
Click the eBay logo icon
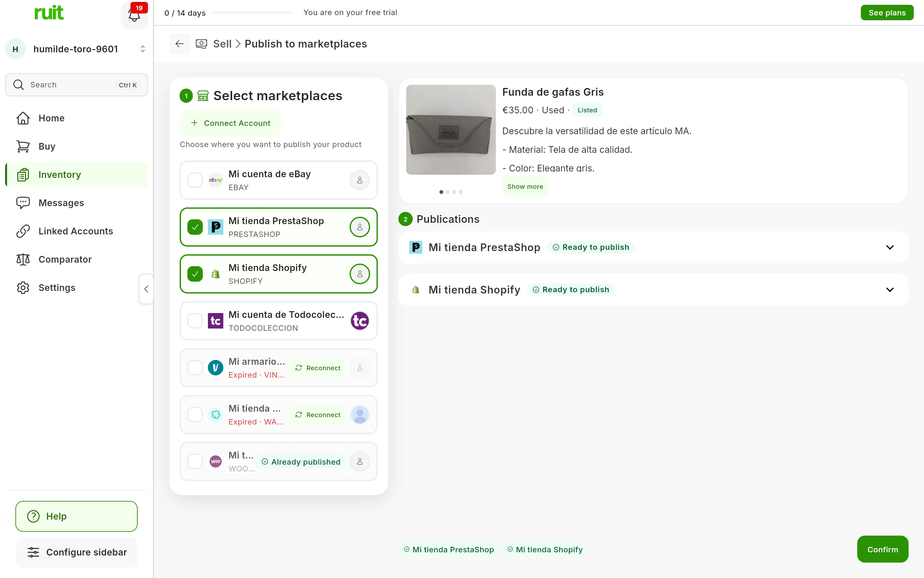coord(215,180)
